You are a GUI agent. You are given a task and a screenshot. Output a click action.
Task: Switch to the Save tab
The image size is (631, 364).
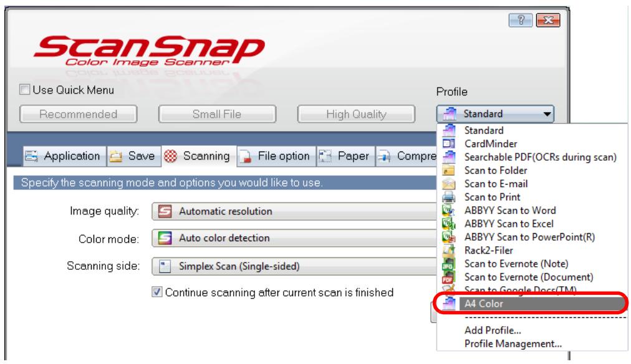click(x=133, y=156)
